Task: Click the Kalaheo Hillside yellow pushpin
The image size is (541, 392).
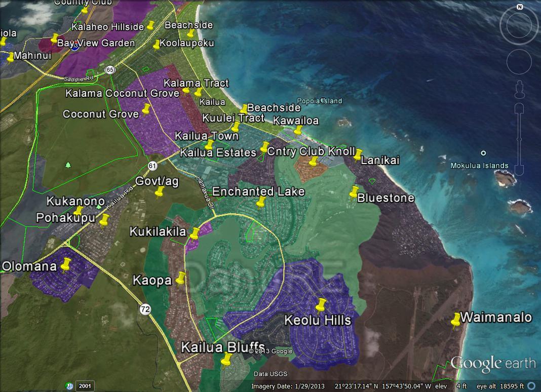Action: click(x=150, y=25)
